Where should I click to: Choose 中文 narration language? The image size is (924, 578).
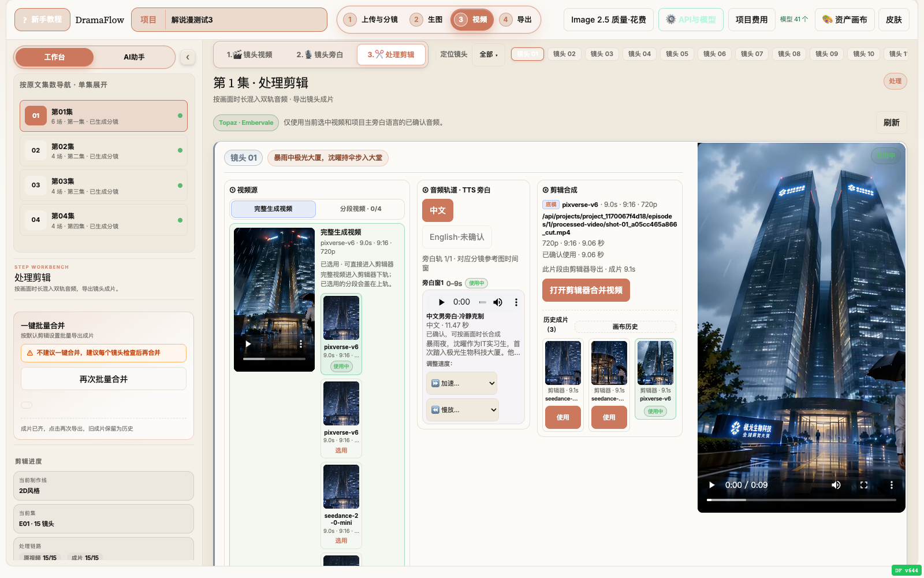click(438, 210)
